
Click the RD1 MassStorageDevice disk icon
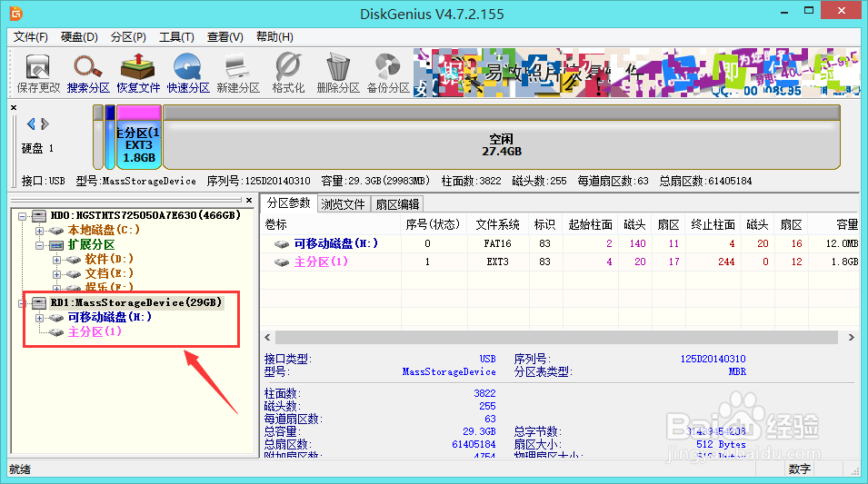[39, 302]
